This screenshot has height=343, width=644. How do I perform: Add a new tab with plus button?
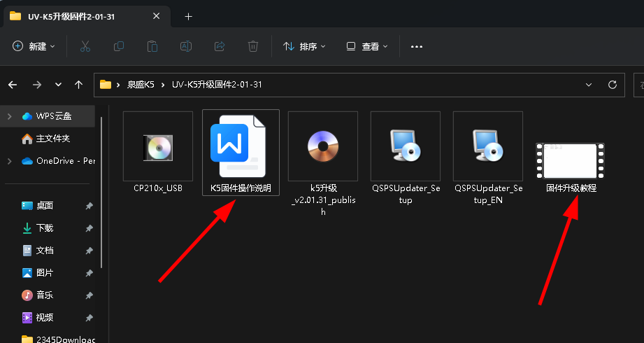188,16
